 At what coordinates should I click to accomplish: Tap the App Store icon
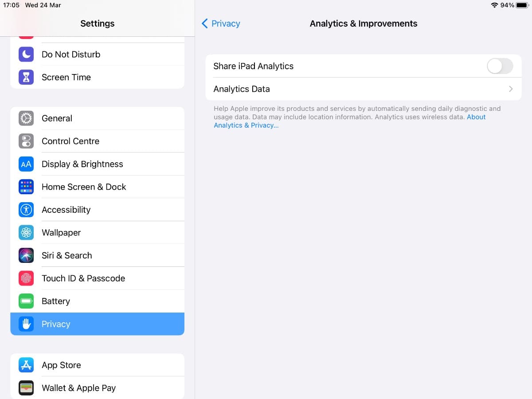(x=26, y=365)
